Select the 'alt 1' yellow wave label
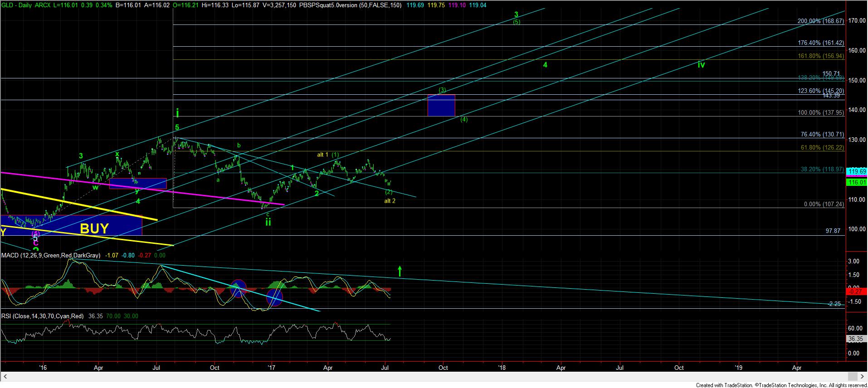The height and width of the screenshot is (388, 868). click(x=322, y=155)
